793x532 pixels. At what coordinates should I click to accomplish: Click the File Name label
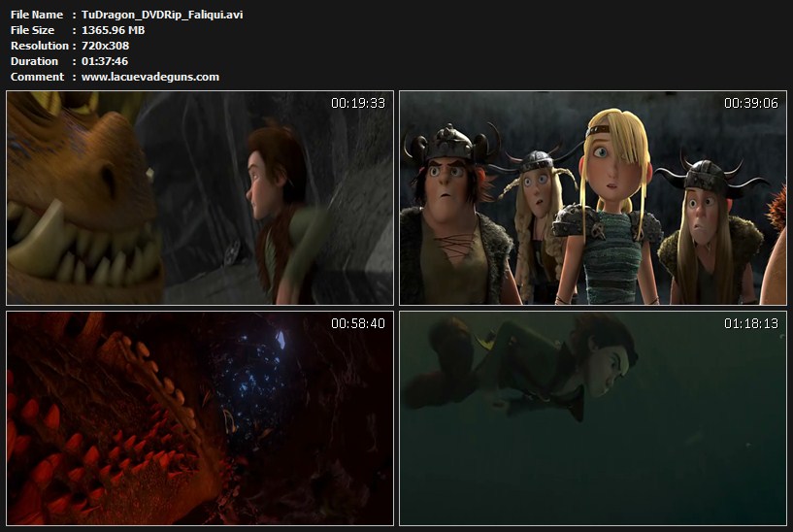[x=36, y=15]
